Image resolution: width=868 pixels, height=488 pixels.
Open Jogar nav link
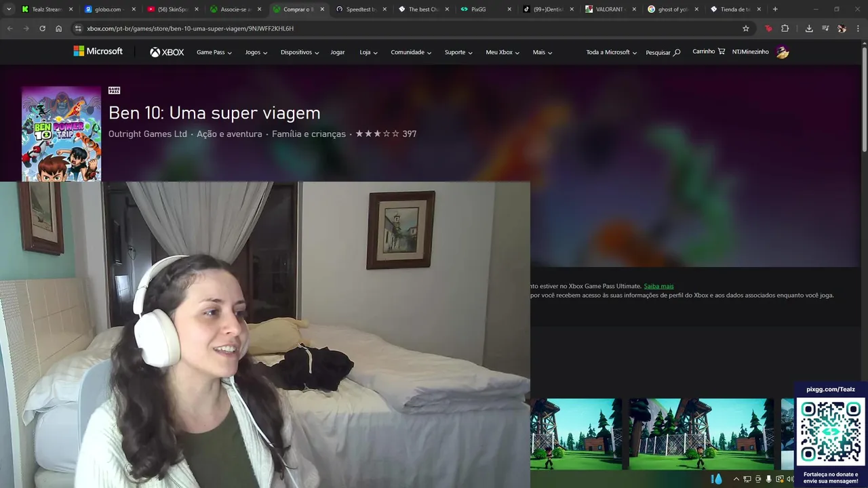click(x=338, y=52)
